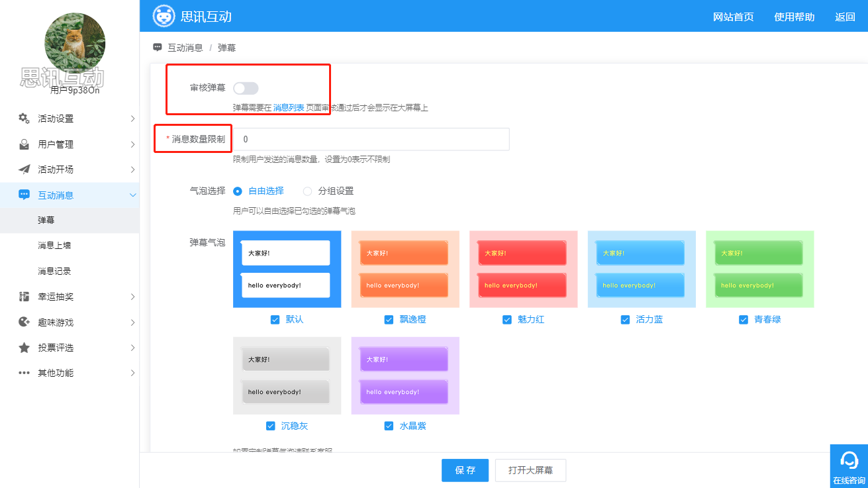Click the 弹幕 breadcrumb text
This screenshot has height=488, width=868.
(x=226, y=48)
